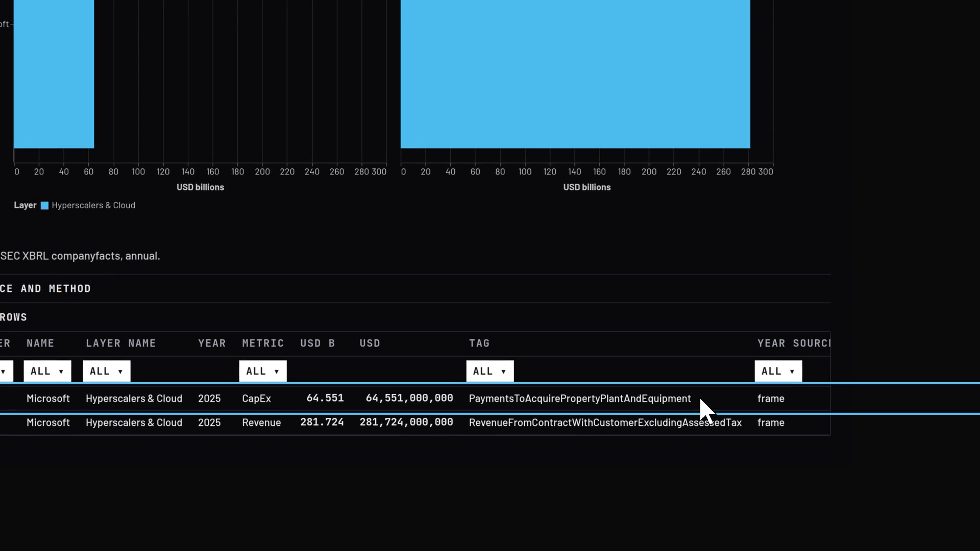The width and height of the screenshot is (980, 551).
Task: Click 2025 year in the Revenue row
Action: 209,422
